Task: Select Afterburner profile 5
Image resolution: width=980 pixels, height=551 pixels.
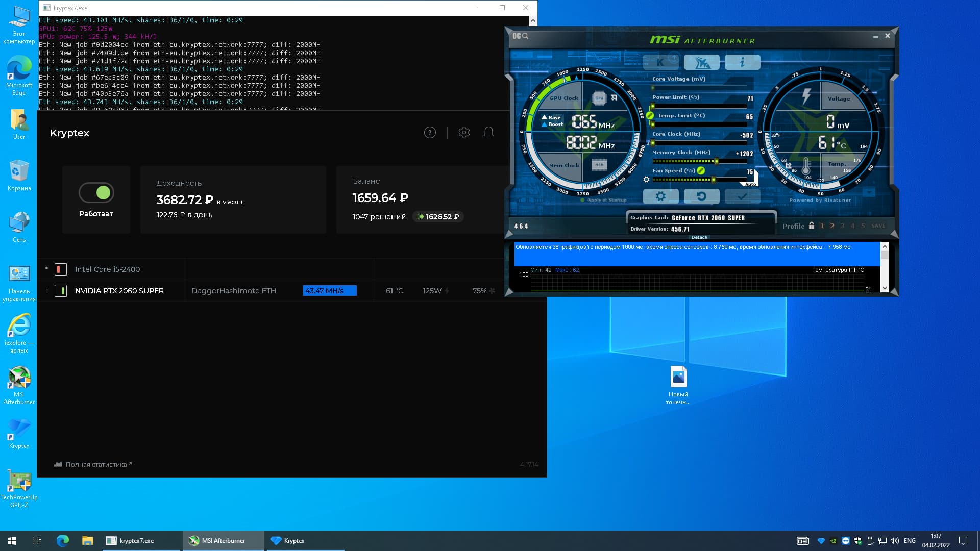Action: point(863,226)
